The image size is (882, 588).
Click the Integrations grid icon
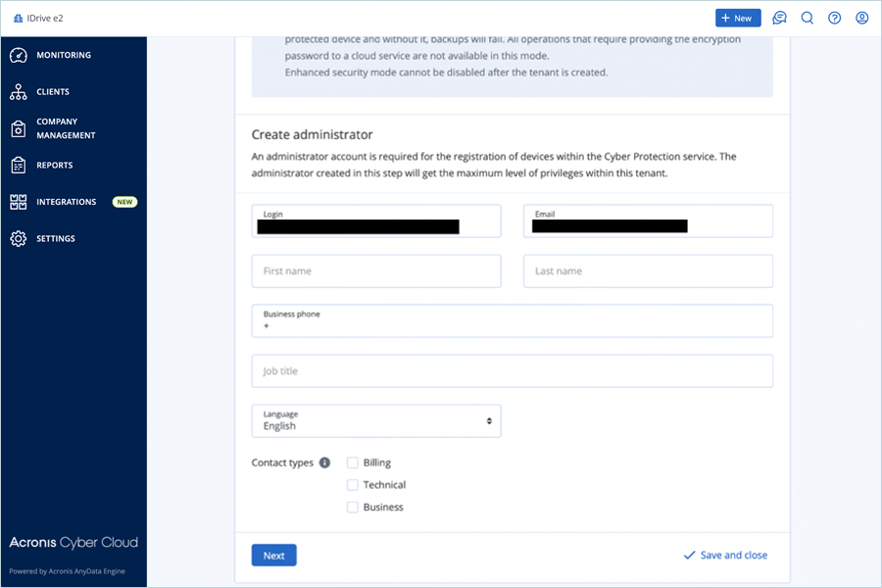tap(19, 202)
